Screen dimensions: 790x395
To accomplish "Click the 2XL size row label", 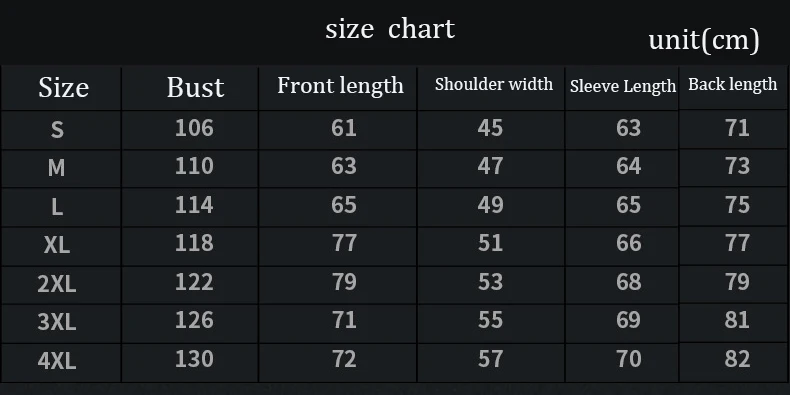I will [x=57, y=284].
